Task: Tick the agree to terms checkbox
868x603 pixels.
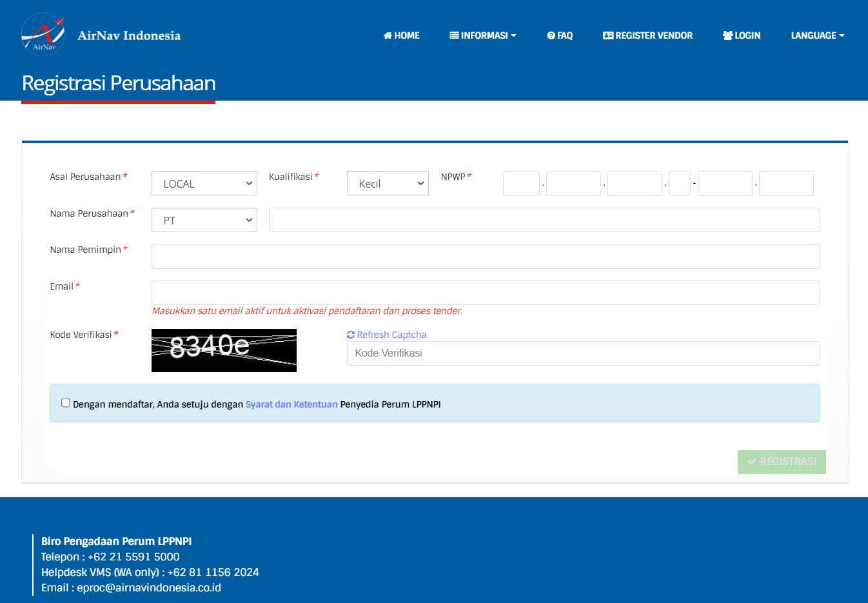Action: coord(66,403)
